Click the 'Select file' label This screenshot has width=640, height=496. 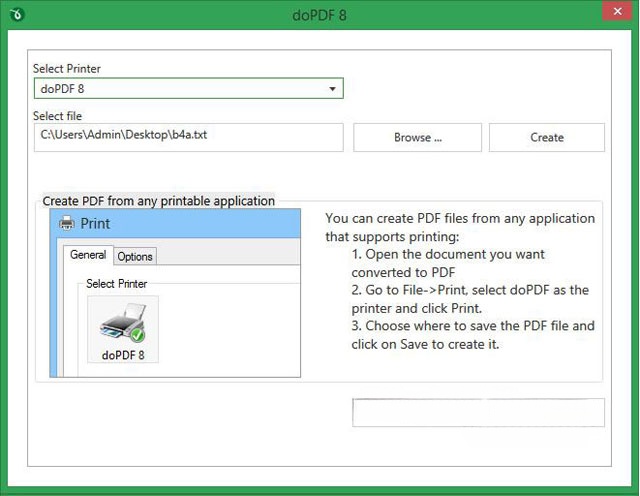coord(58,116)
